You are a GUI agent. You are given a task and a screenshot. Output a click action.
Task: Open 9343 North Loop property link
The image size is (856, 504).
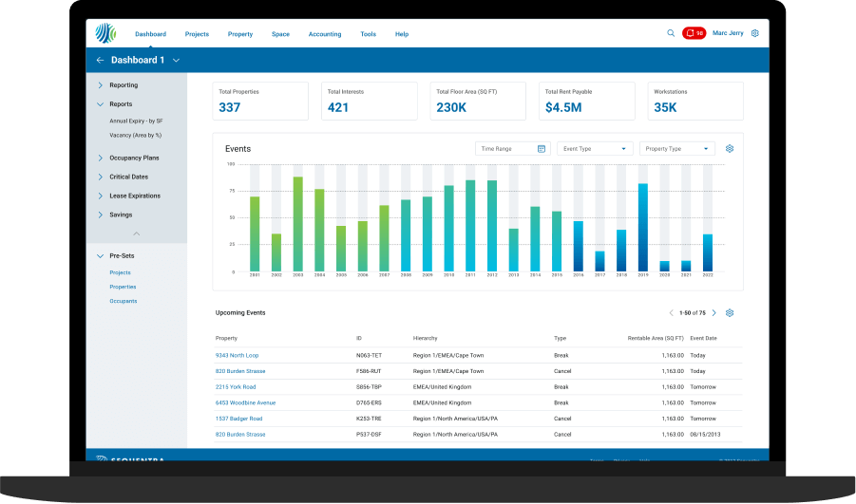pyautogui.click(x=237, y=355)
